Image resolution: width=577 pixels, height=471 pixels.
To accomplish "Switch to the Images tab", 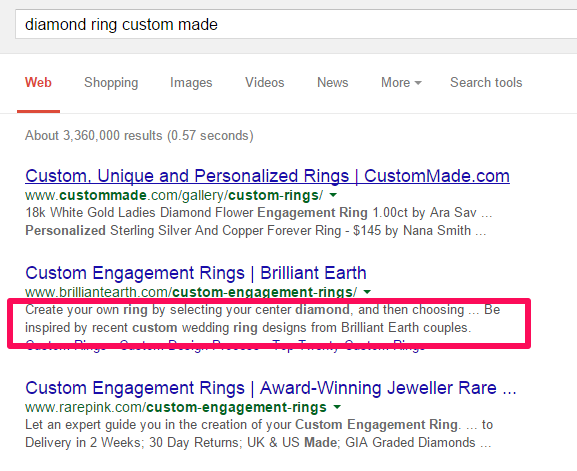I will coord(191,82).
